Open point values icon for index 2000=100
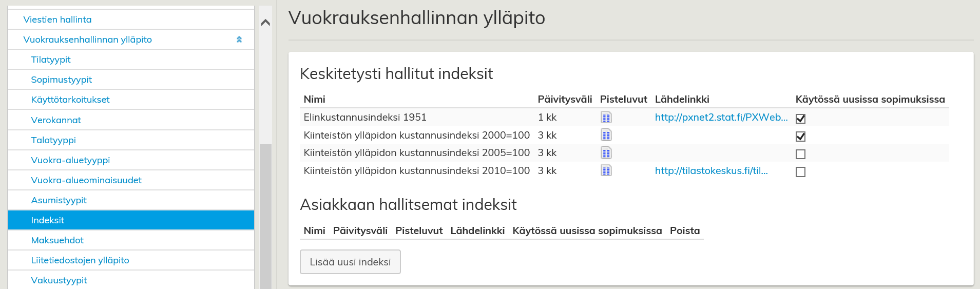 coord(606,136)
